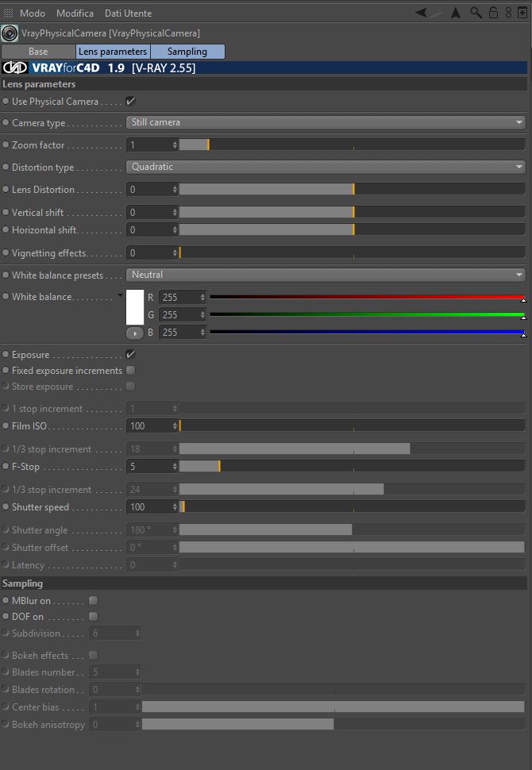Click the dotted grip icon beside Modo
The image size is (532, 770).
pos(8,13)
